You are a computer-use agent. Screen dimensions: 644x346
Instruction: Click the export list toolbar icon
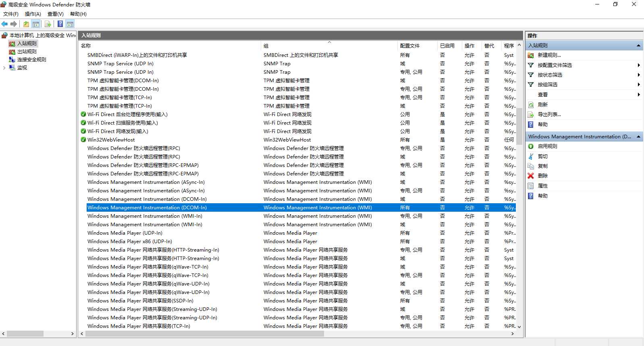pos(48,24)
